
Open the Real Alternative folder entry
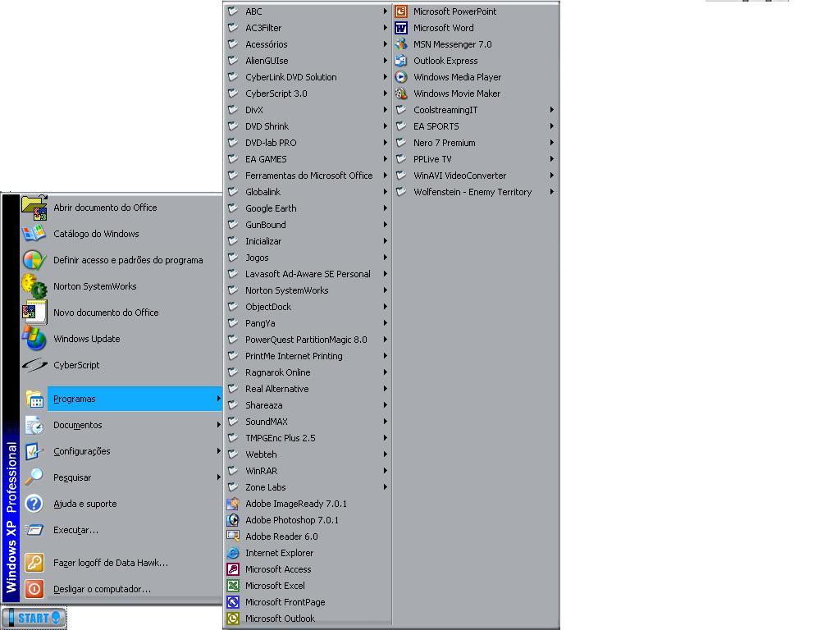(308, 389)
